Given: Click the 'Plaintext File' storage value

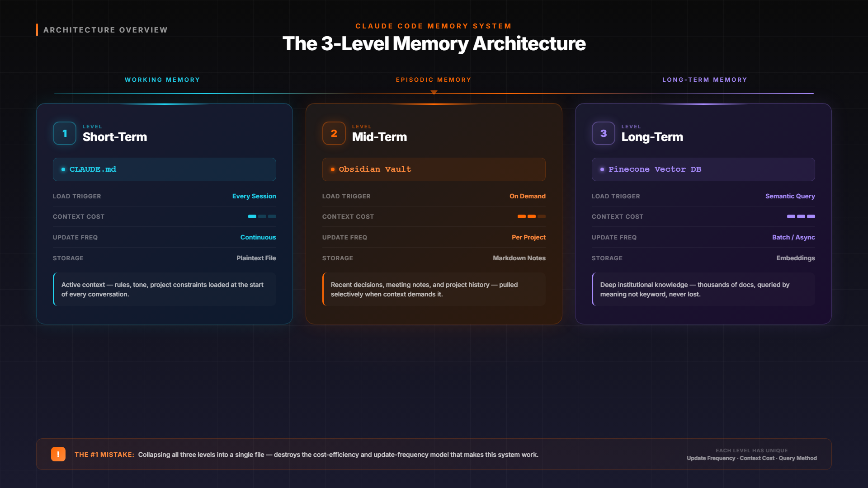Looking at the screenshot, I should tap(256, 258).
